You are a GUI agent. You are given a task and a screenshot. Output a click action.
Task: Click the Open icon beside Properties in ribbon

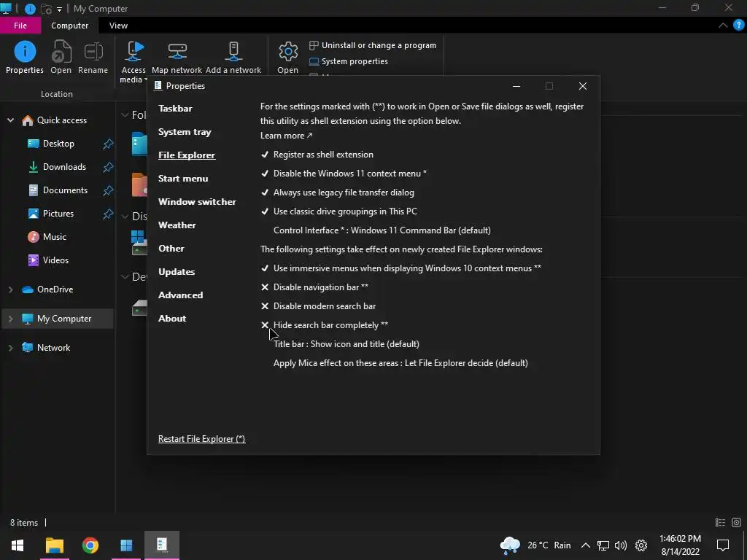(x=61, y=57)
